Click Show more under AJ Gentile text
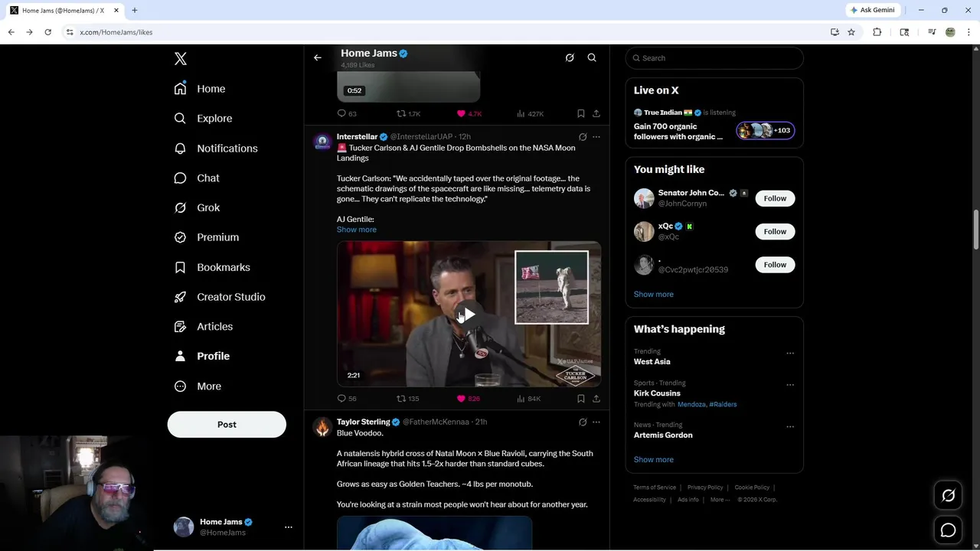This screenshot has width=980, height=551. [357, 230]
